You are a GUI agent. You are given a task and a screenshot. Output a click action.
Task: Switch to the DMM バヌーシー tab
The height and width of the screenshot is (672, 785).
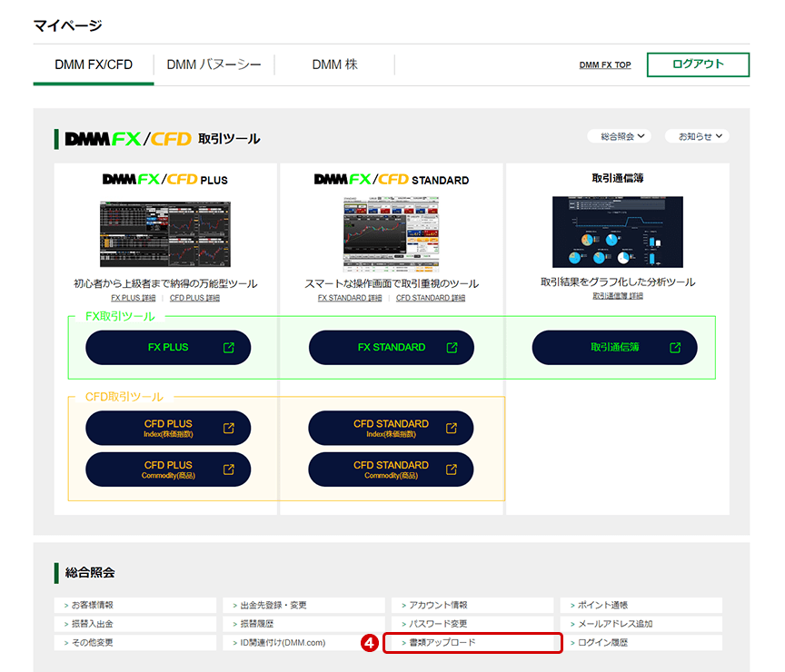coord(214,64)
